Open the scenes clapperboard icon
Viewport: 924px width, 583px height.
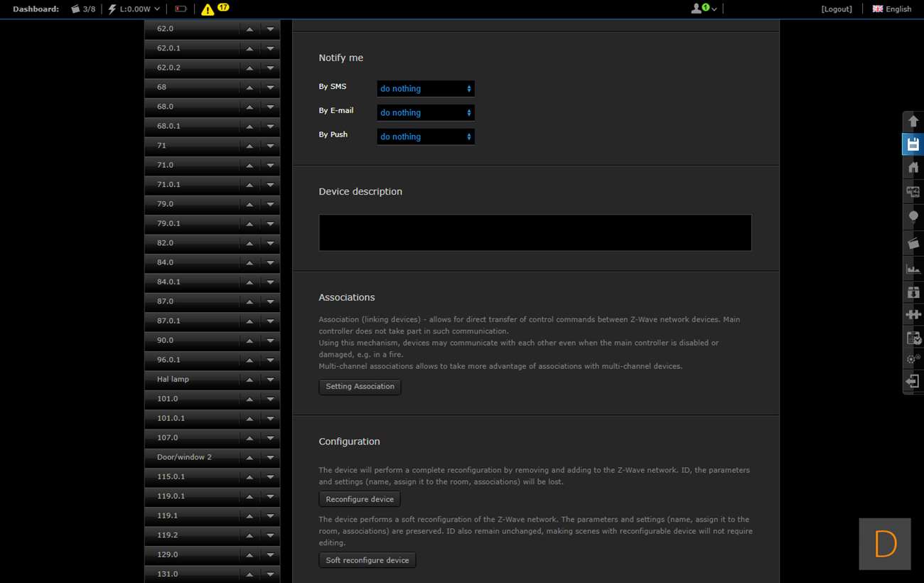[x=913, y=243]
